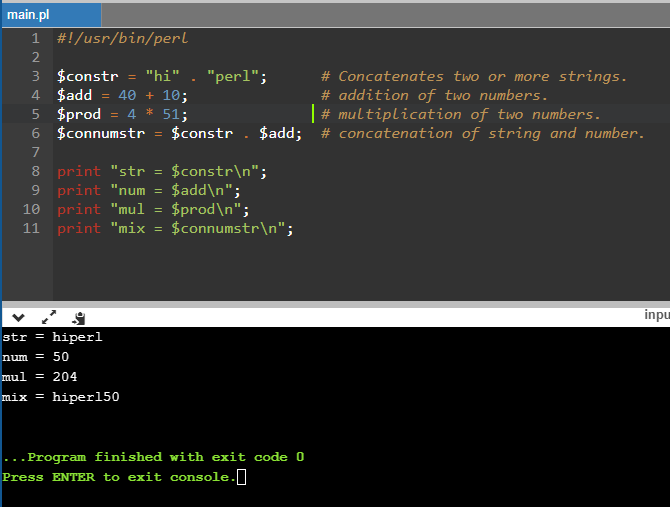
Task: Click the "mix = $connumstr\n" string on line 11
Action: pos(198,228)
